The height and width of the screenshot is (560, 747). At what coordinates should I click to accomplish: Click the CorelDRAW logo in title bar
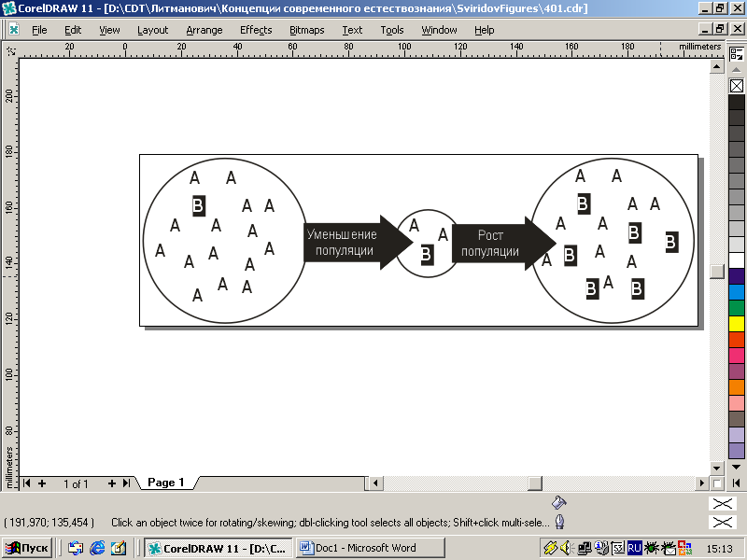tap(8, 8)
